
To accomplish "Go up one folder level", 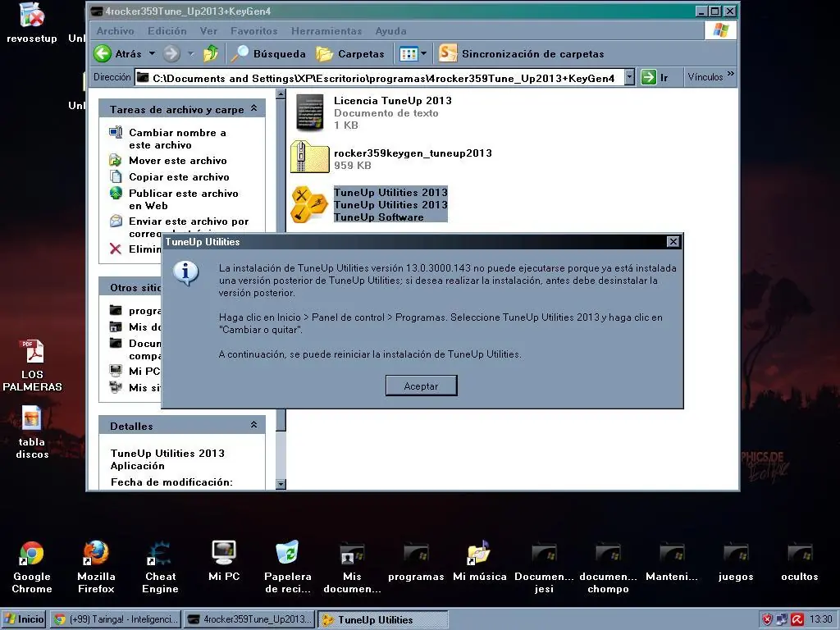I will [x=211, y=53].
